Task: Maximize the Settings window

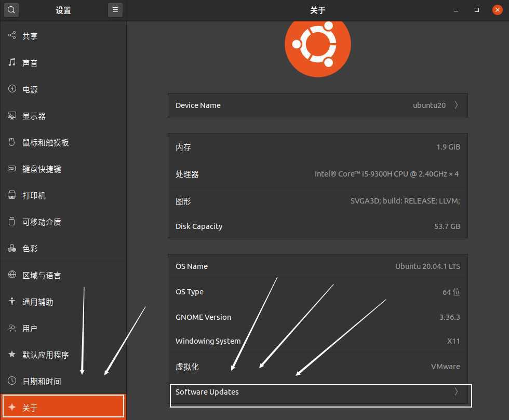Action: (477, 10)
